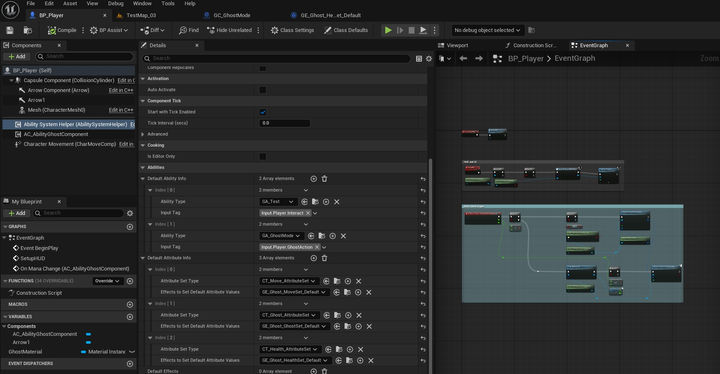
Task: Empty the Default Attribute Info array
Action: tap(325, 258)
